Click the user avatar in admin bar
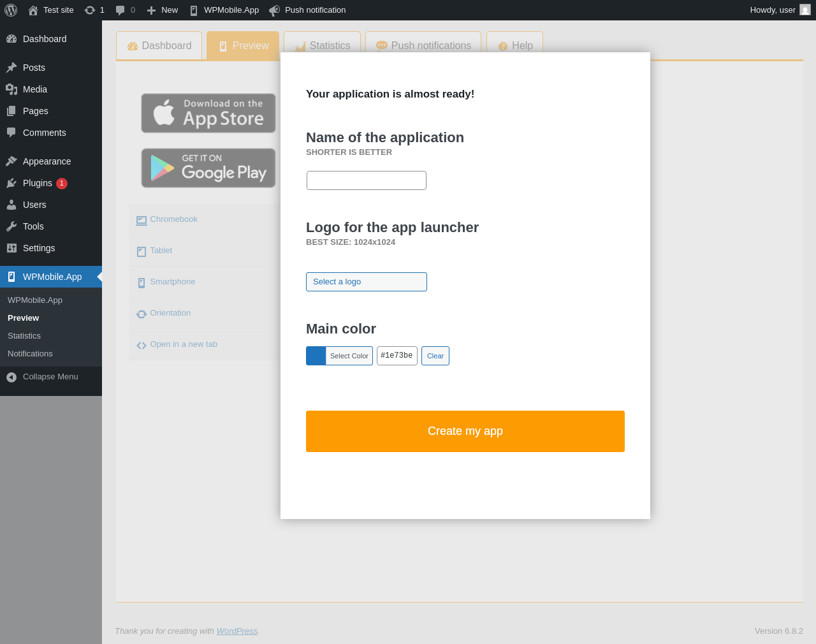 [805, 10]
